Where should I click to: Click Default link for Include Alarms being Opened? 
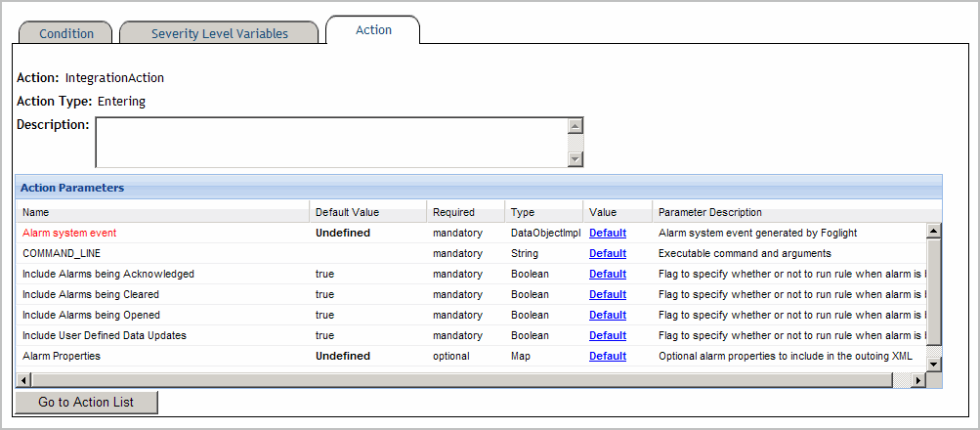point(607,316)
